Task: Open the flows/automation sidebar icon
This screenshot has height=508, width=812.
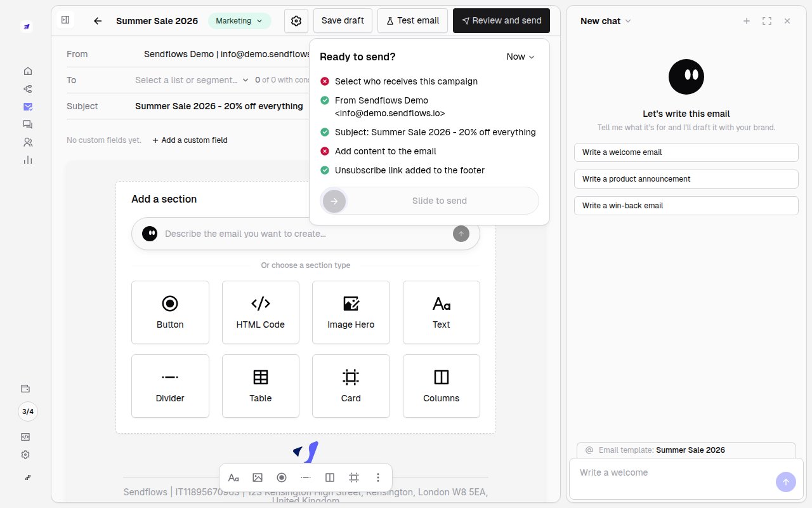Action: point(27,89)
